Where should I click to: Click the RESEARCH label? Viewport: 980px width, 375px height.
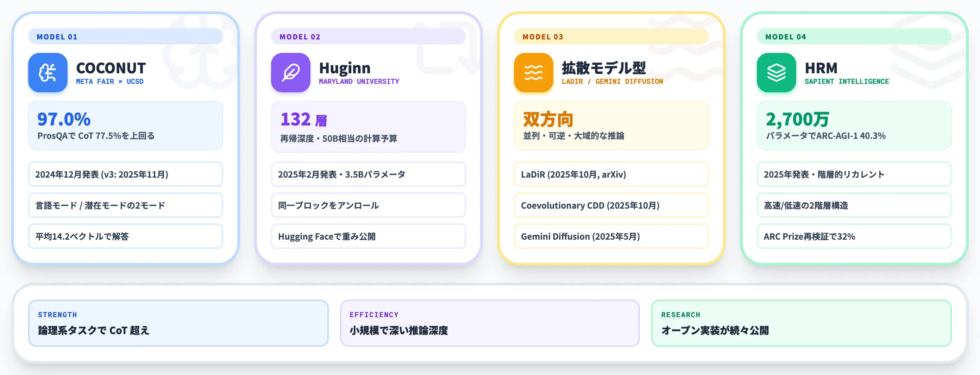pyautogui.click(x=680, y=315)
